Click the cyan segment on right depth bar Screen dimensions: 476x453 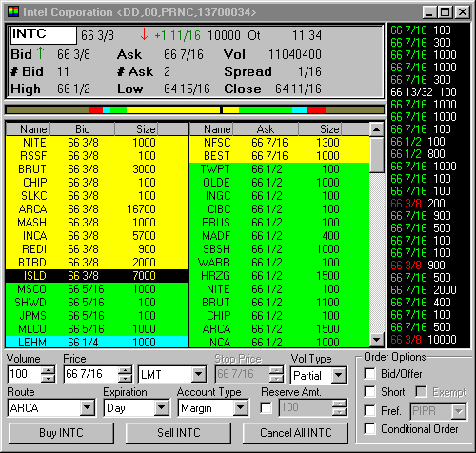tap(300, 110)
